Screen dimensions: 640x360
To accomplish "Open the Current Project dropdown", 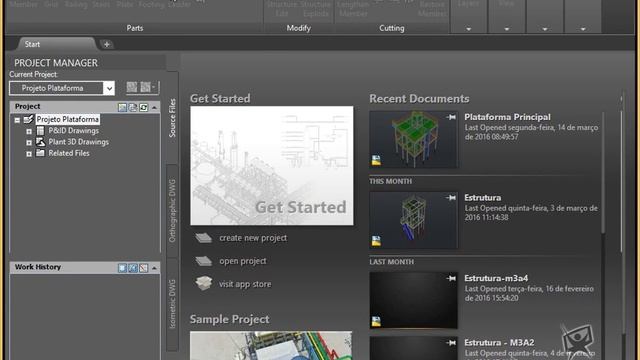I will click(109, 88).
